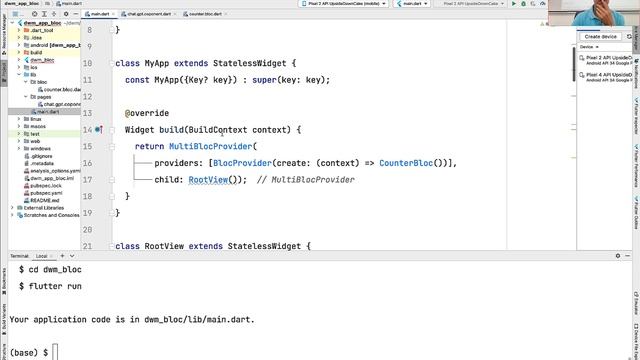Fold the build method at line 14
Viewport: 640px width, 360px height.
click(x=111, y=130)
